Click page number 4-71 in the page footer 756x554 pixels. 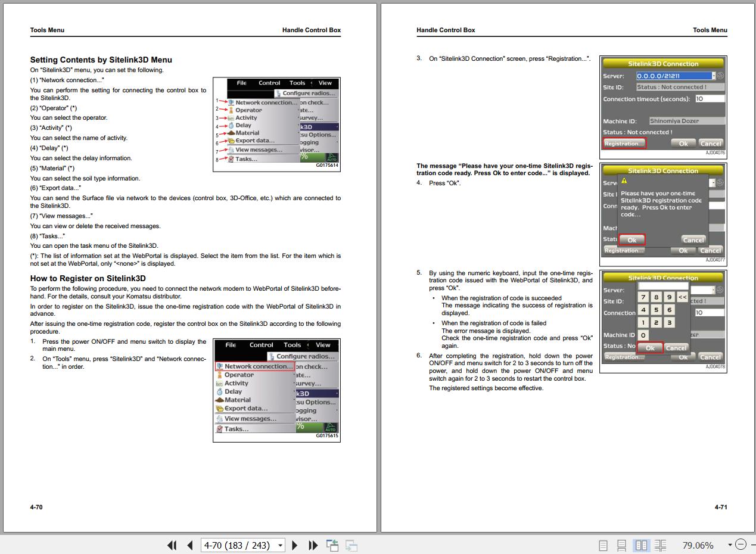(721, 507)
